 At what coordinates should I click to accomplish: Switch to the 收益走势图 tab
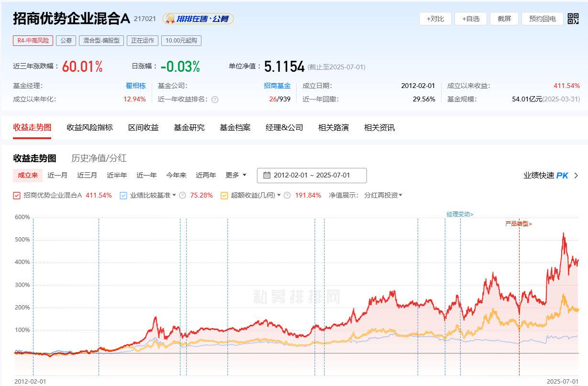(x=32, y=128)
